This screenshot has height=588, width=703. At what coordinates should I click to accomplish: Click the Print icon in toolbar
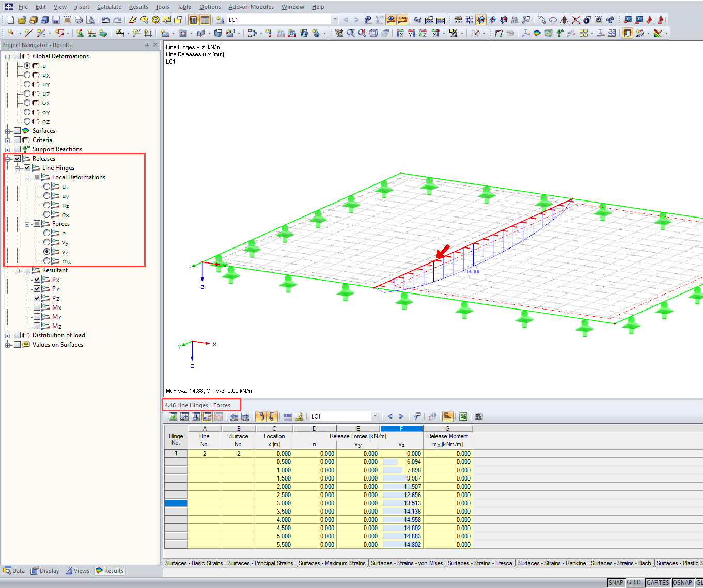coord(79,20)
